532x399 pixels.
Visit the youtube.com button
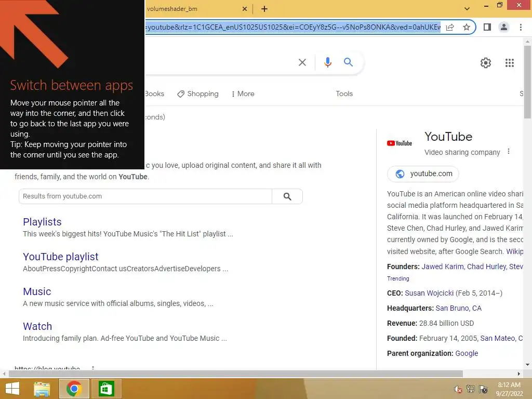point(423,174)
